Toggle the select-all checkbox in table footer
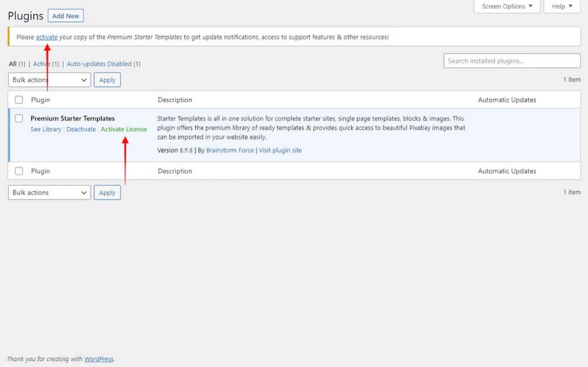Image resolution: width=588 pixels, height=367 pixels. tap(19, 171)
